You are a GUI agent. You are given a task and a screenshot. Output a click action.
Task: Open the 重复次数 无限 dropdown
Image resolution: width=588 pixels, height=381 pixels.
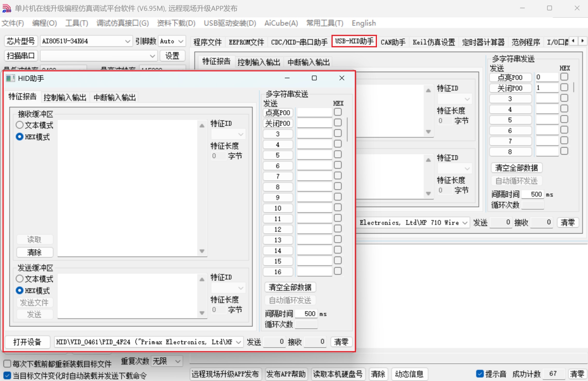pos(178,361)
